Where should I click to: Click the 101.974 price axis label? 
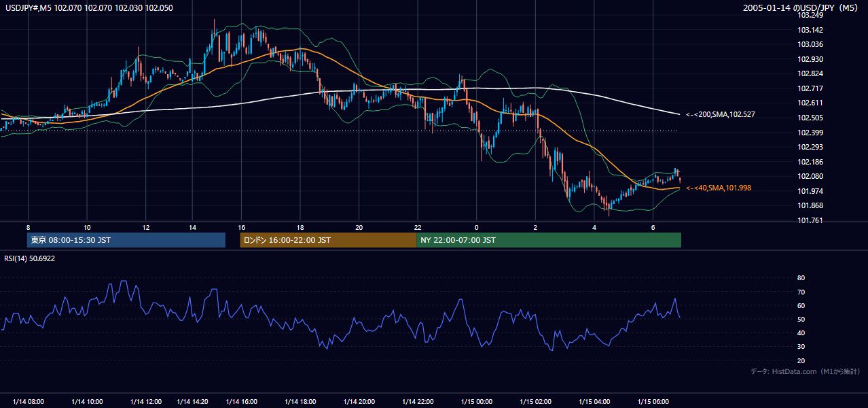[810, 191]
